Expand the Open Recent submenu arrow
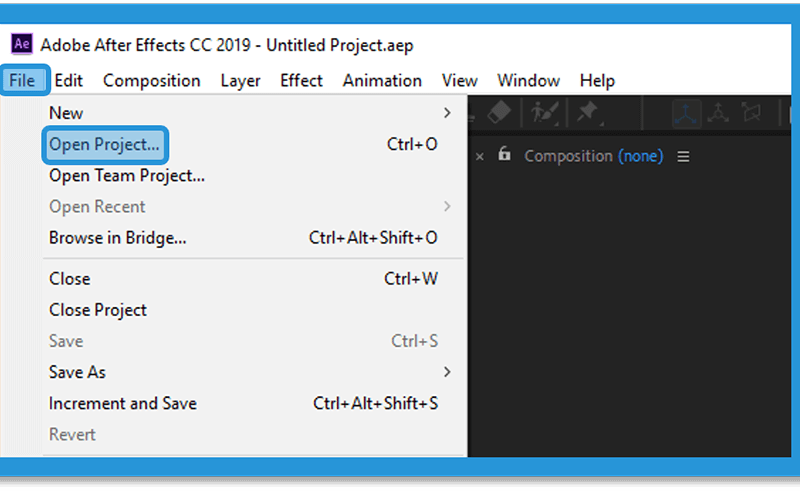 (447, 206)
